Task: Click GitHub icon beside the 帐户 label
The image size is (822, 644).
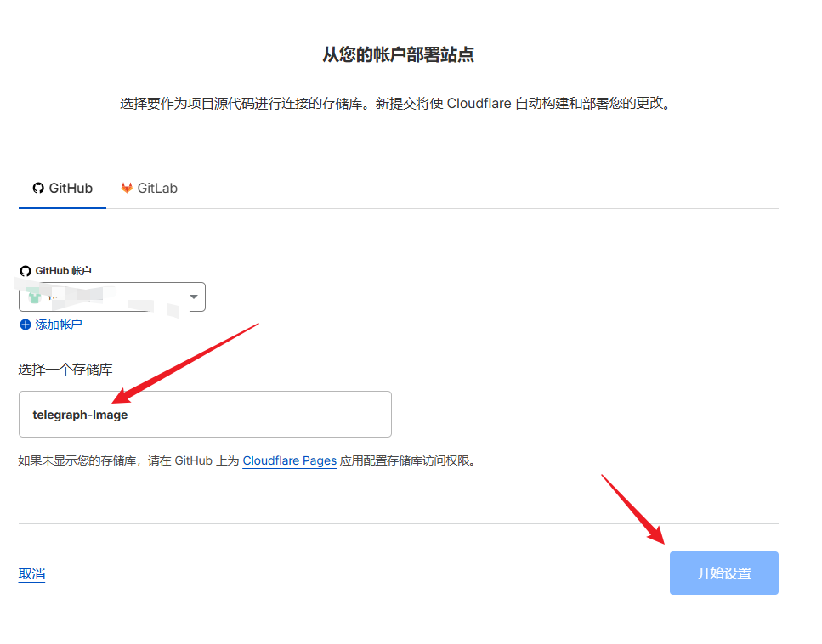Action: click(26, 271)
